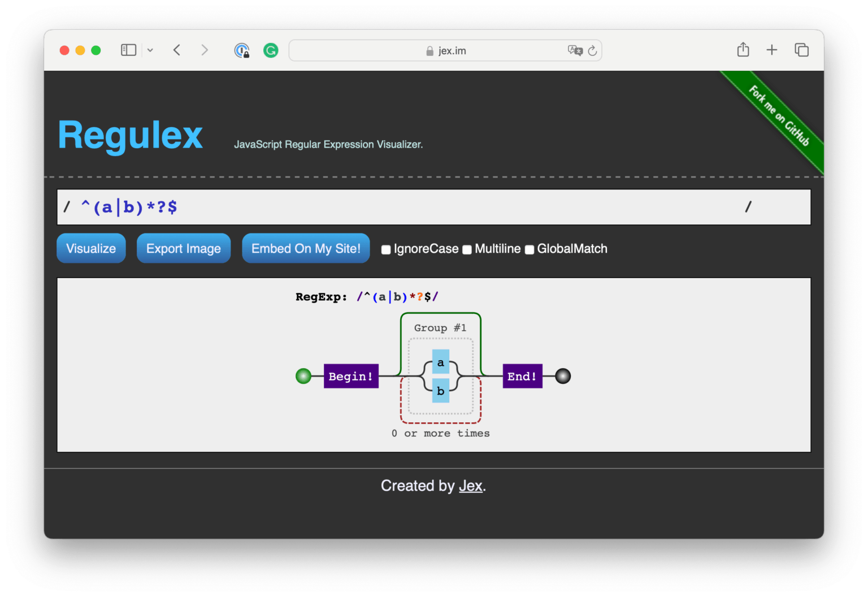Screen dimensions: 868x597
Task: Open the Share menu icon
Action: 743,50
